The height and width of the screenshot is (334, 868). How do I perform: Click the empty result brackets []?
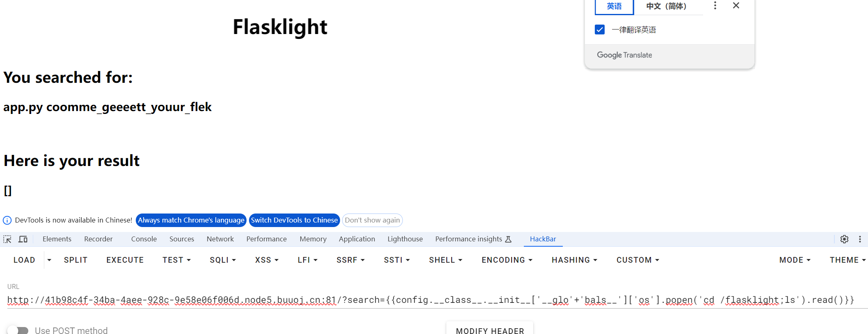point(8,191)
